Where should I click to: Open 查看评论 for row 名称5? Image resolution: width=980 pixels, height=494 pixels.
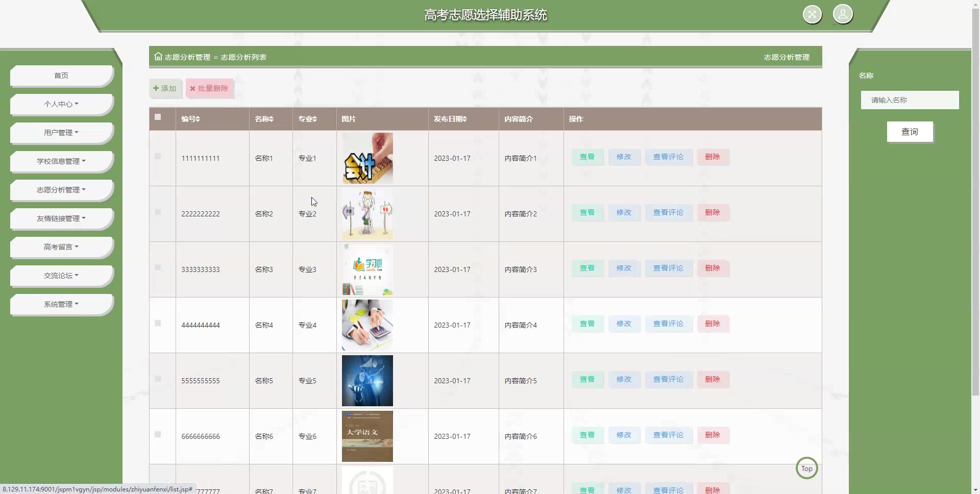(x=668, y=379)
